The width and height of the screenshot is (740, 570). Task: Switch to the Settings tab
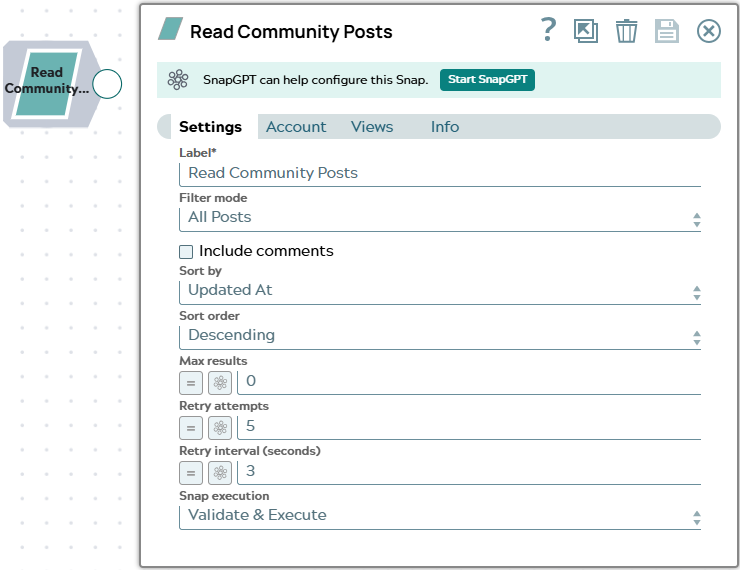coord(210,127)
